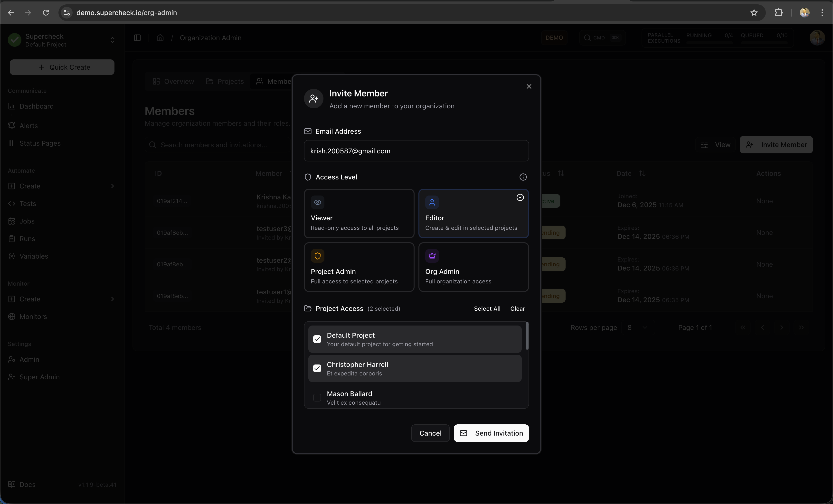Open the Supercheck project switcher dropdown

pos(112,40)
